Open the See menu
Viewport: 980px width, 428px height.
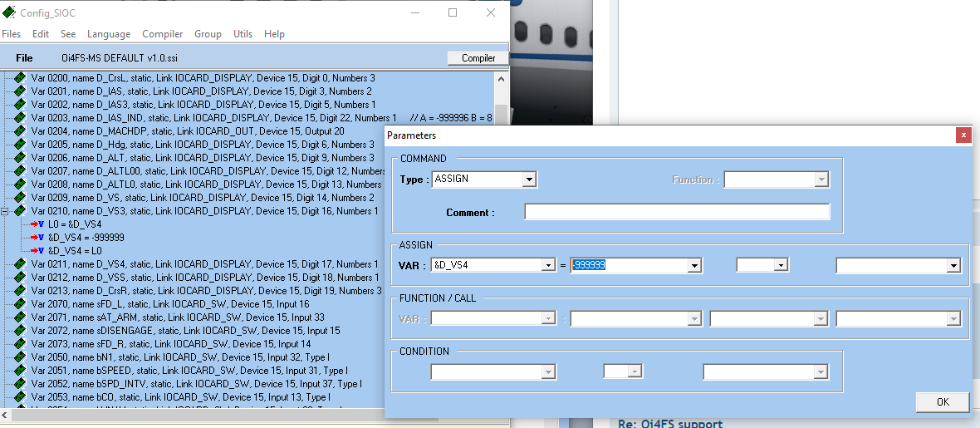point(68,34)
